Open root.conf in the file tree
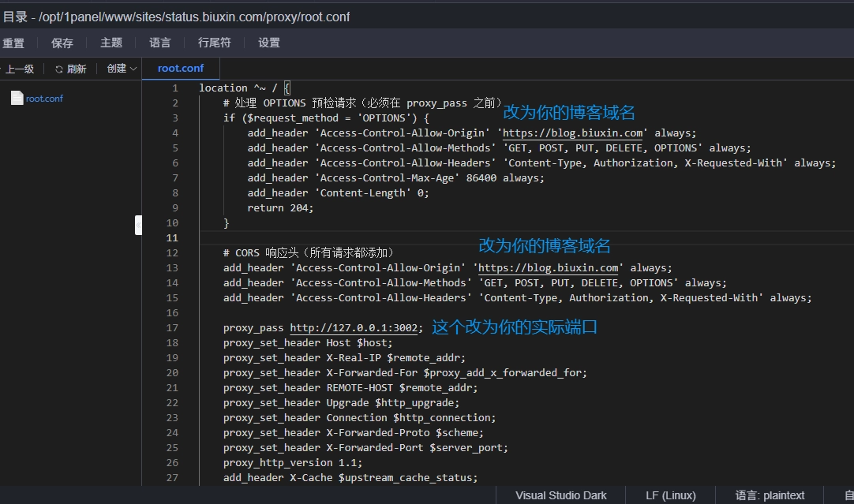Screen dimensions: 854x504 coord(44,99)
